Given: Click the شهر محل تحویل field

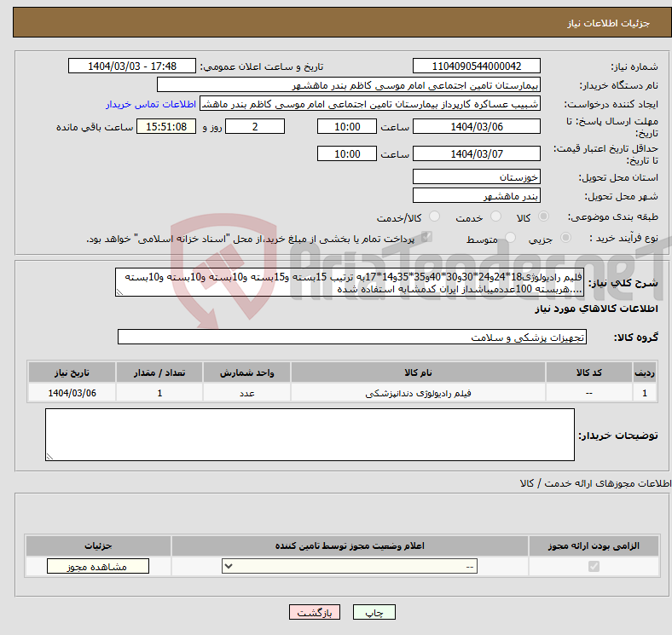Looking at the screenshot, I should pyautogui.click(x=476, y=196).
